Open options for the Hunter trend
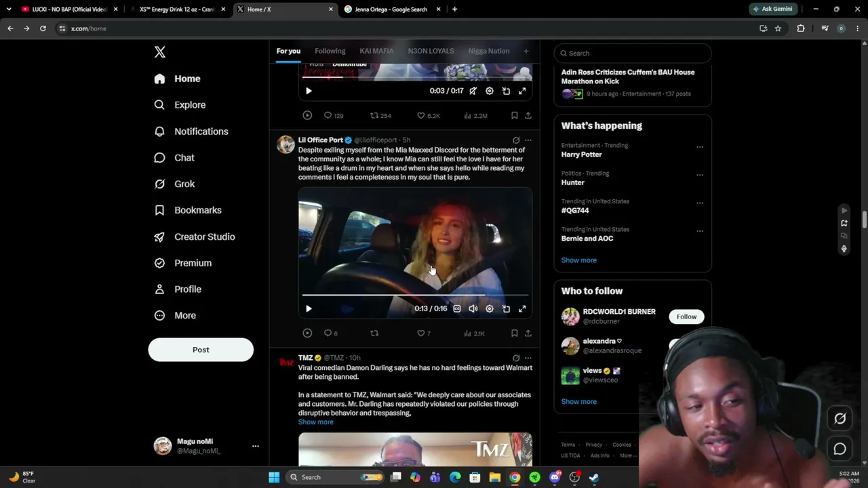The image size is (868, 488). click(700, 175)
